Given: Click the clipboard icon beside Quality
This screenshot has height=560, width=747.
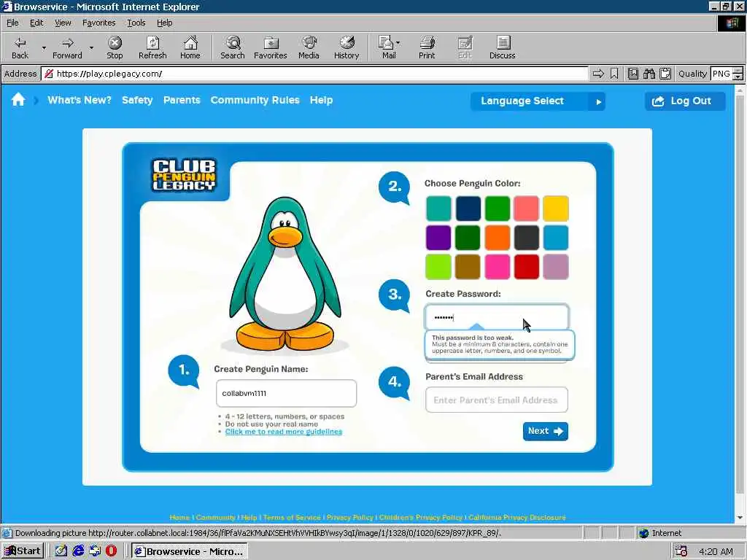Looking at the screenshot, I should [x=665, y=74].
